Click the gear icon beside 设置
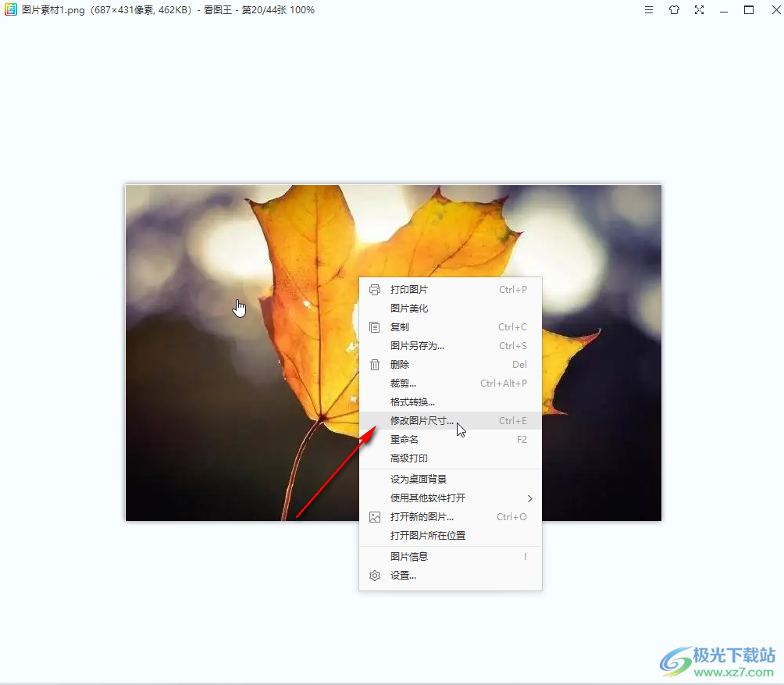The width and height of the screenshot is (784, 685). tap(375, 576)
